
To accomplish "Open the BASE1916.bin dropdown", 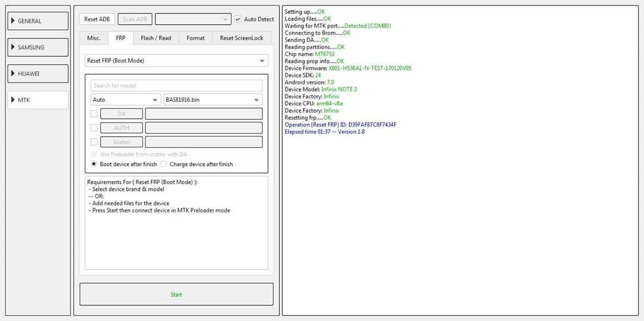I will pos(213,99).
